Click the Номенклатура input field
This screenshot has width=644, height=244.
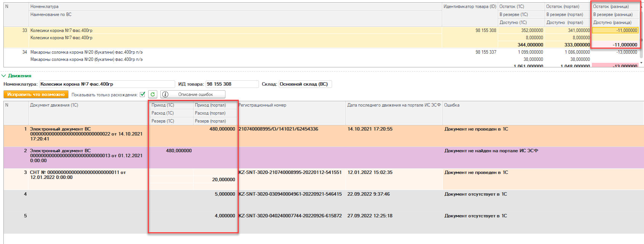pyautogui.click(x=107, y=84)
